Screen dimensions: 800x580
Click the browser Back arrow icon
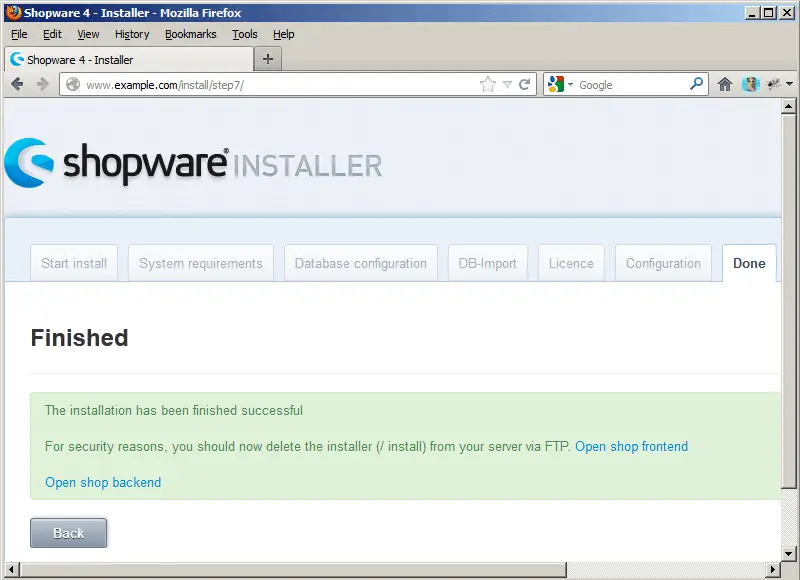[17, 84]
